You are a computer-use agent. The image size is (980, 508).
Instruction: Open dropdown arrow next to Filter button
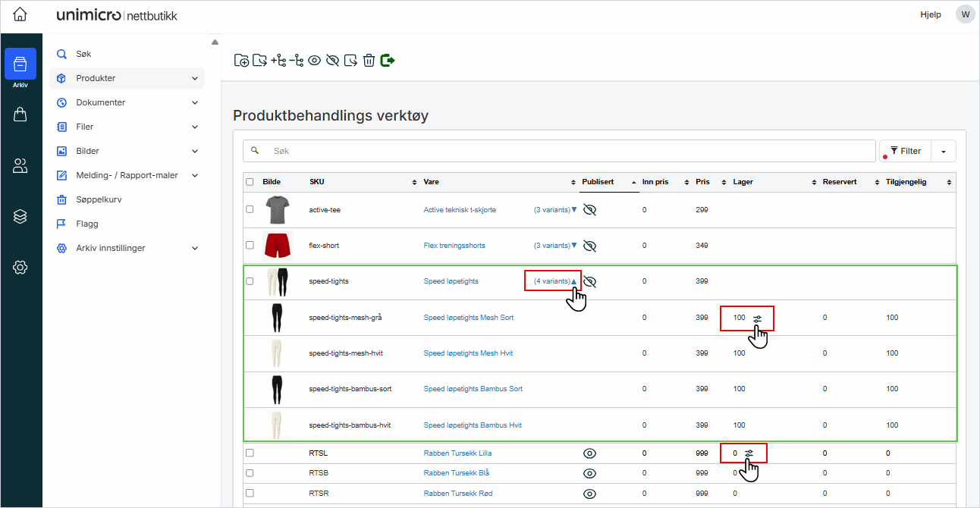[944, 151]
